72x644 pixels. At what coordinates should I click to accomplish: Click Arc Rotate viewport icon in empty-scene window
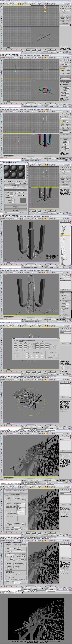[69, 53]
